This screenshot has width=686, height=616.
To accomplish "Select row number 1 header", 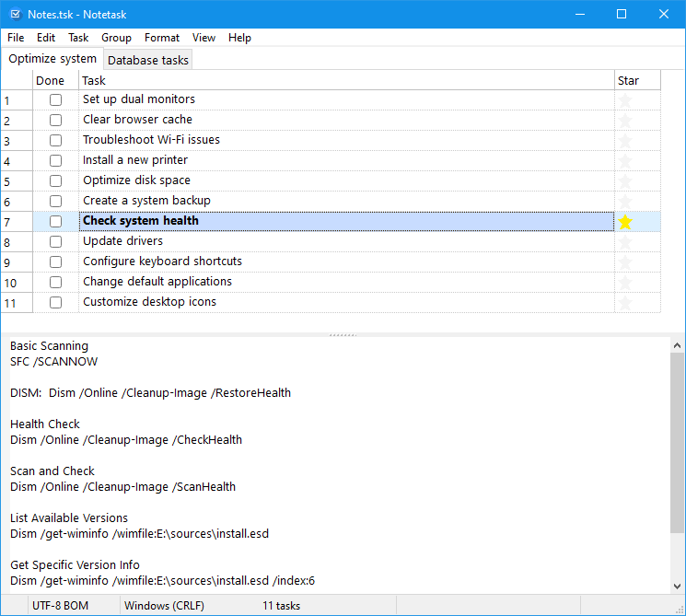I will [17, 100].
